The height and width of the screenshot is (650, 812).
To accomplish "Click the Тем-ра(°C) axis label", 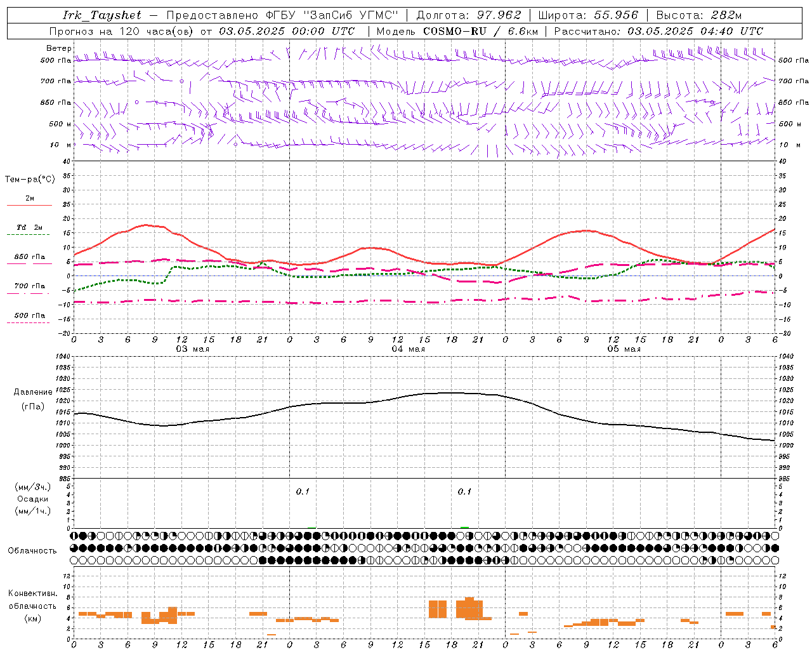I will pyautogui.click(x=30, y=180).
